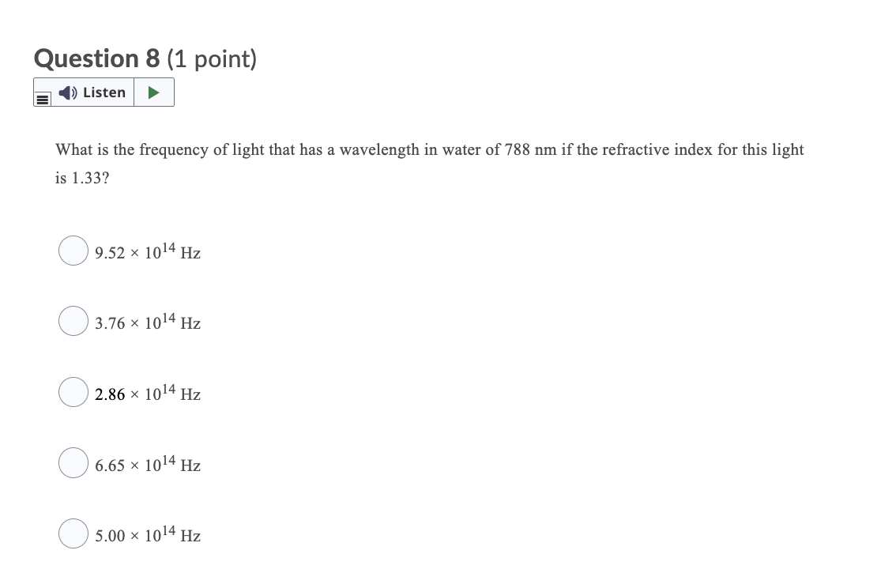Select answer 9.52 × 10^14 Hz
Image resolution: width=896 pixels, height=588 pixels.
coord(73,251)
